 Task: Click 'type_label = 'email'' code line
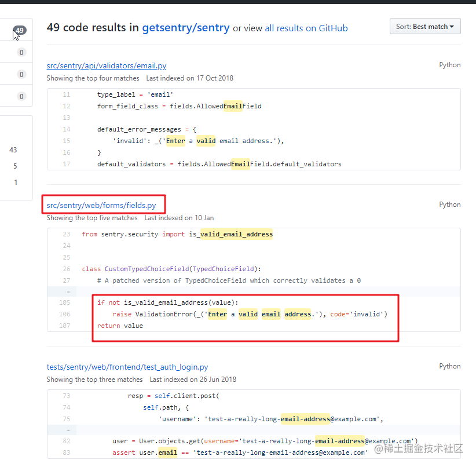pos(135,94)
